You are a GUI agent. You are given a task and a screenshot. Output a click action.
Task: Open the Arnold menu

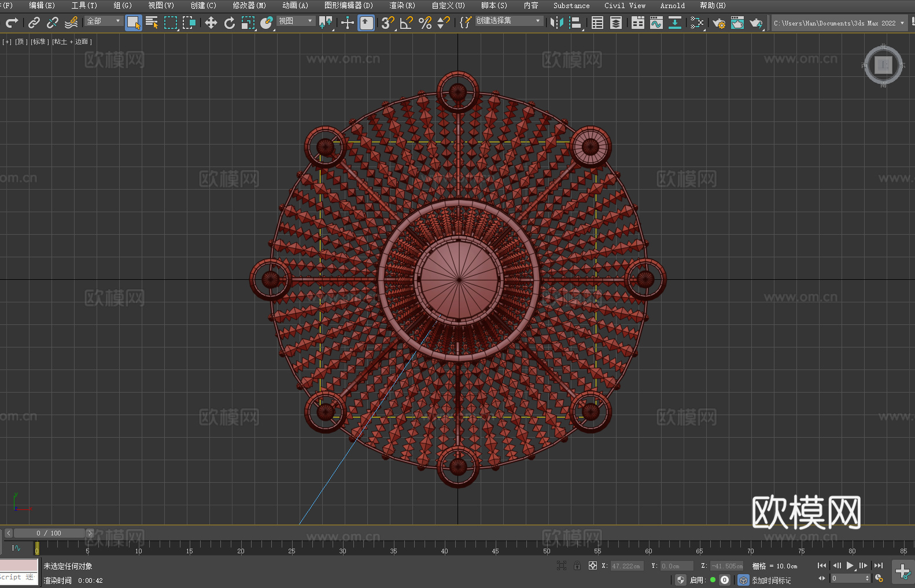click(x=672, y=5)
